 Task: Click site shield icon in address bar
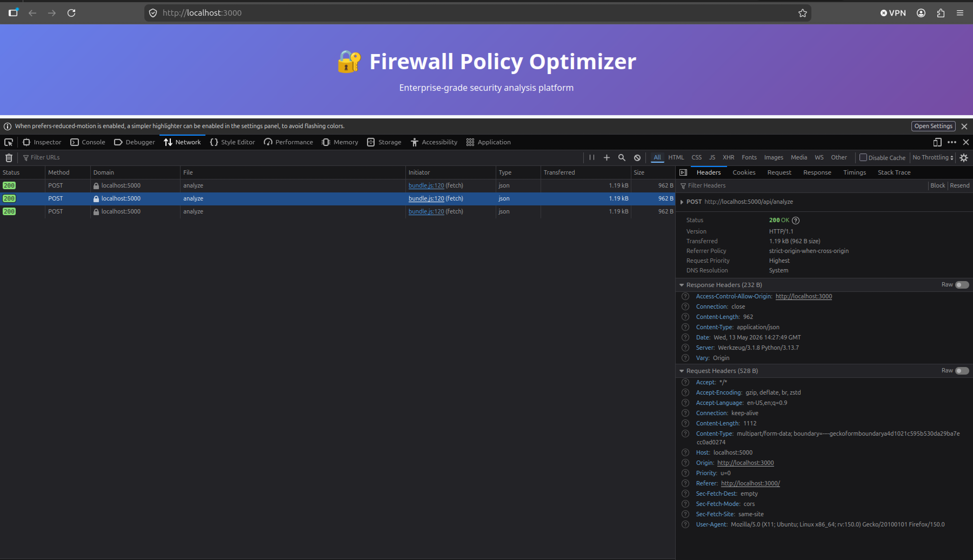pos(153,13)
